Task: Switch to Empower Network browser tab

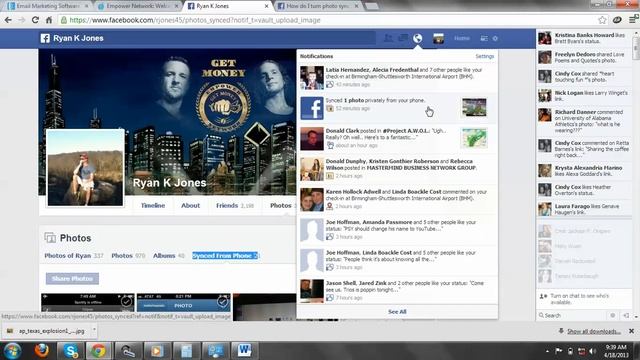Action: coord(137,6)
